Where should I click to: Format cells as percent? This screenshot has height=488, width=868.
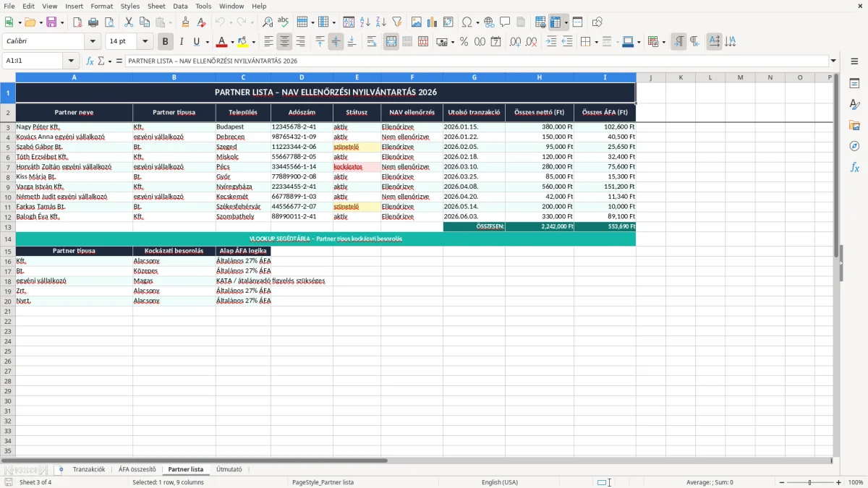pyautogui.click(x=464, y=42)
